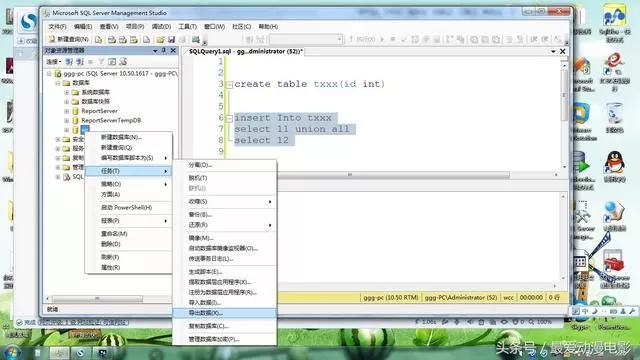The height and width of the screenshot is (360, 640).
Task: Click the query editor horizontal scrollbar
Action: pos(394,175)
